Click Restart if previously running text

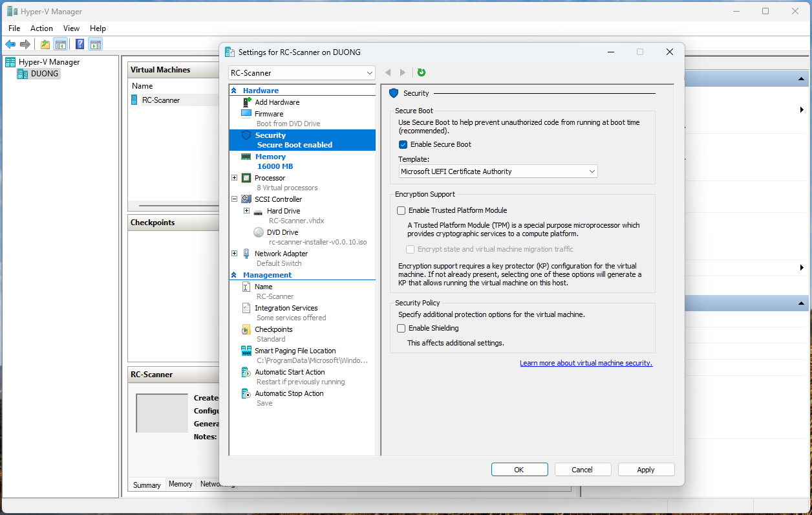[301, 382]
